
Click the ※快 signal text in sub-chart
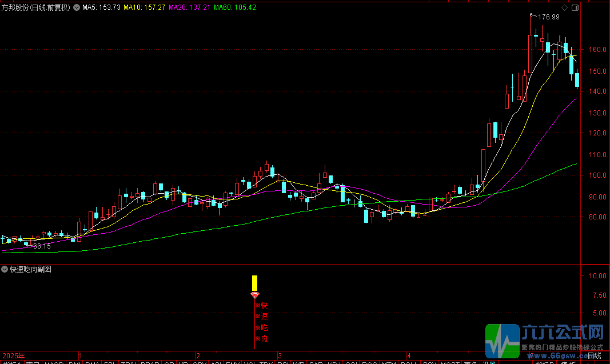[261, 305]
